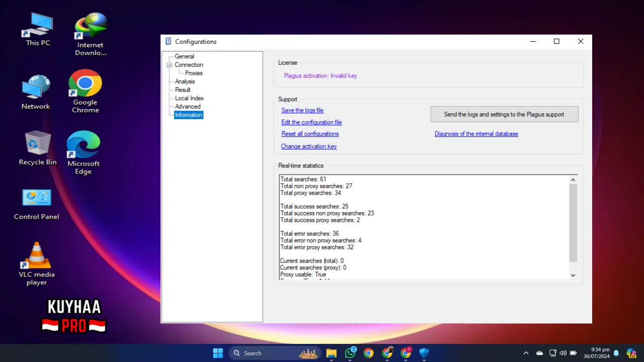Screen dimensions: 644x362
Task: Click 'Total non proxy searches: 27' line
Action: tap(316, 186)
